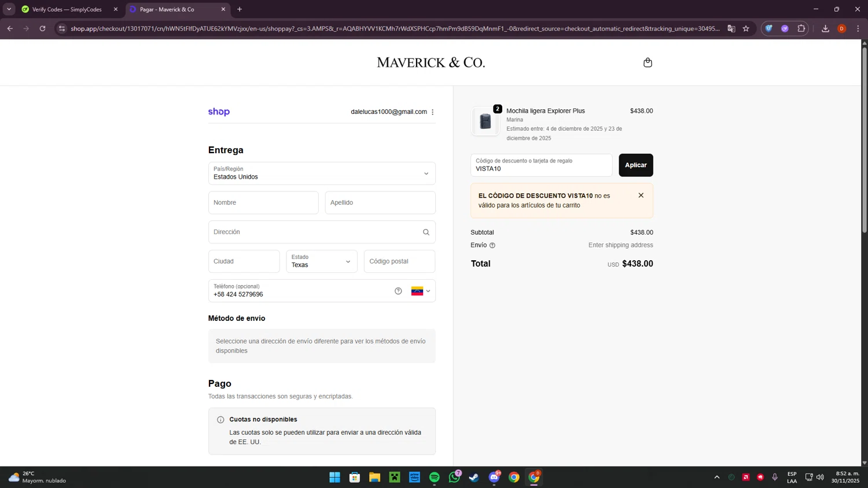Viewport: 868px width, 488px height.
Task: Click the email account options three-dot menu
Action: pyautogui.click(x=432, y=112)
